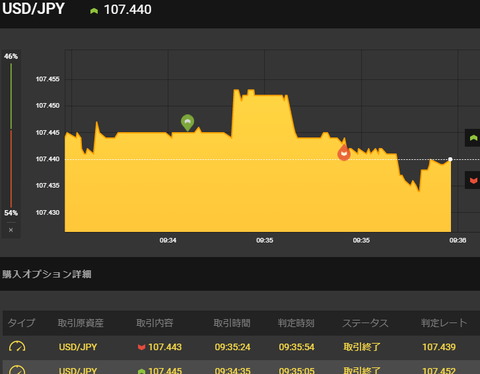Click the 取引原資産 column header

(80, 323)
